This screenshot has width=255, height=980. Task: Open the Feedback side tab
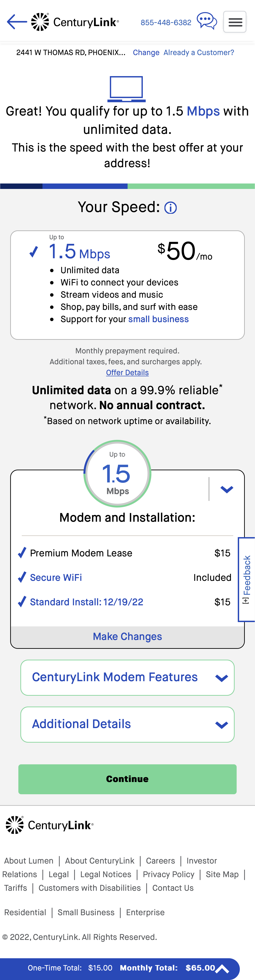(246, 579)
